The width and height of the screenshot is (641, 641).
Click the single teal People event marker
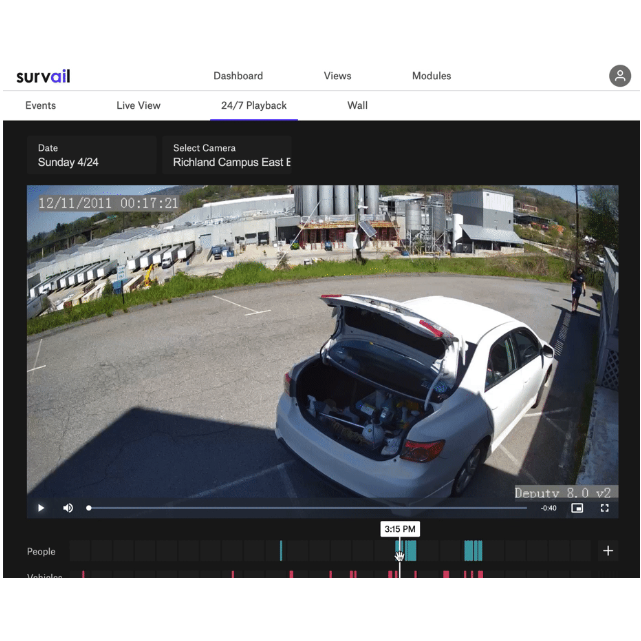[281, 551]
